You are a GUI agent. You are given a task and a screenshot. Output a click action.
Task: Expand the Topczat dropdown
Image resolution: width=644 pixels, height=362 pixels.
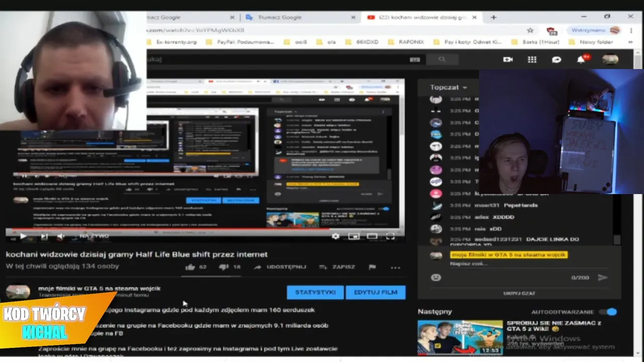tap(449, 87)
